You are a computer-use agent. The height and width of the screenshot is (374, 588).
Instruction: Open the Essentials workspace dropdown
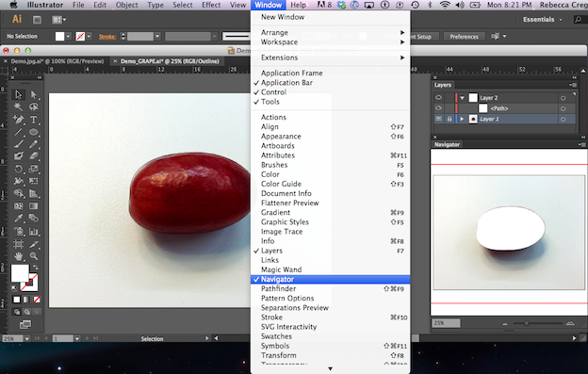click(543, 20)
